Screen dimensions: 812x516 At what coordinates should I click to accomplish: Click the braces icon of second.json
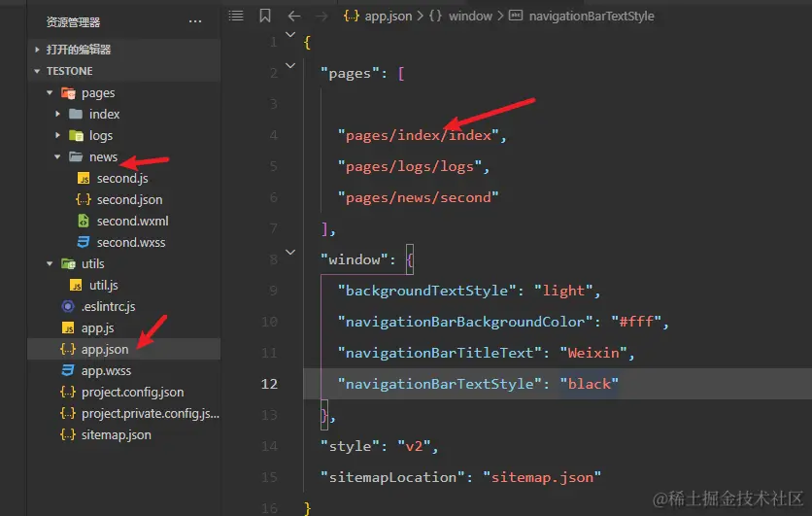click(84, 199)
